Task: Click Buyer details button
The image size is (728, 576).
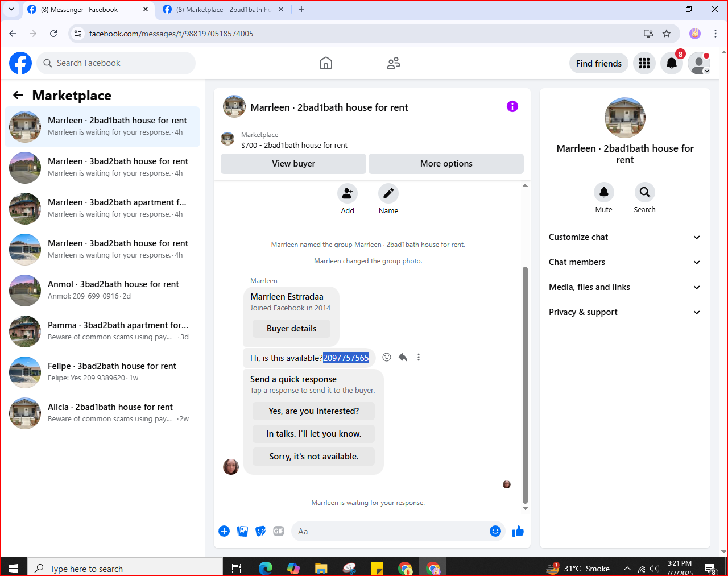Action: (x=292, y=329)
